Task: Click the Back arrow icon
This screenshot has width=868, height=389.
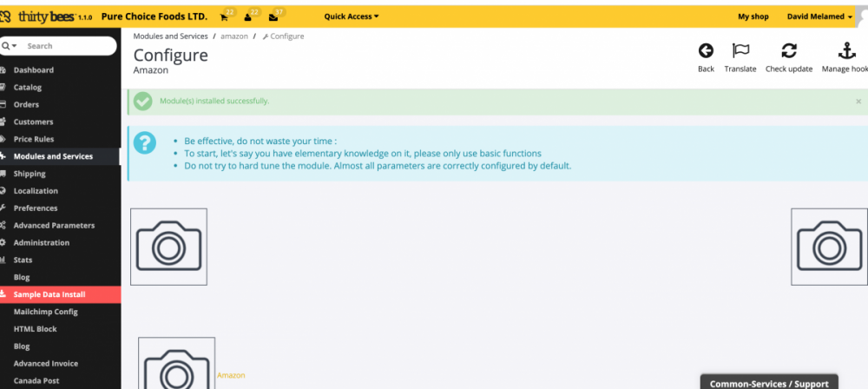Action: [x=706, y=51]
